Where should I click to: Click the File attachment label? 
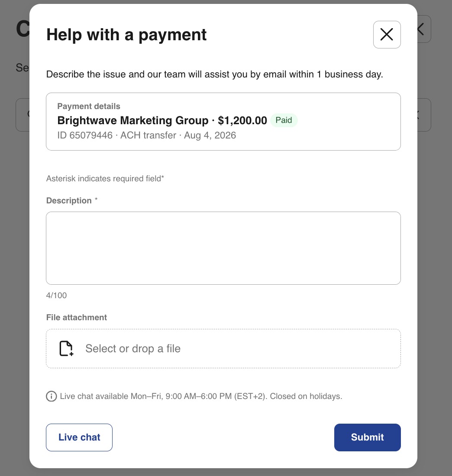click(77, 318)
